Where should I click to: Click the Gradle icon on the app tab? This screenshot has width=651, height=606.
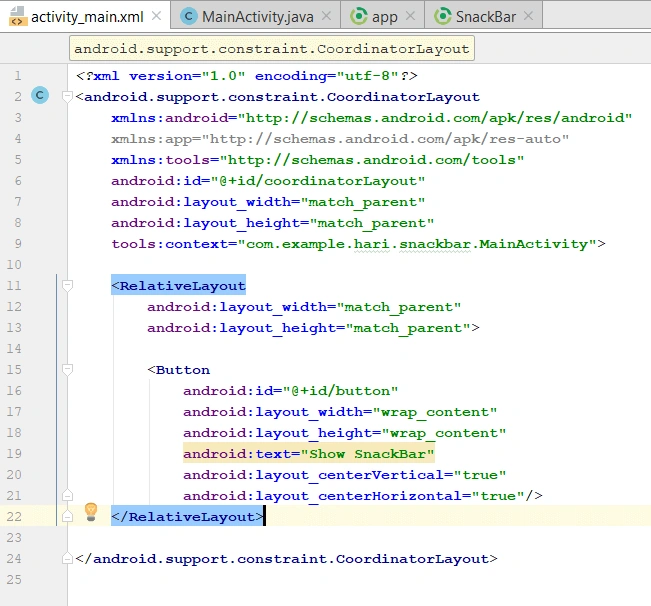click(359, 17)
